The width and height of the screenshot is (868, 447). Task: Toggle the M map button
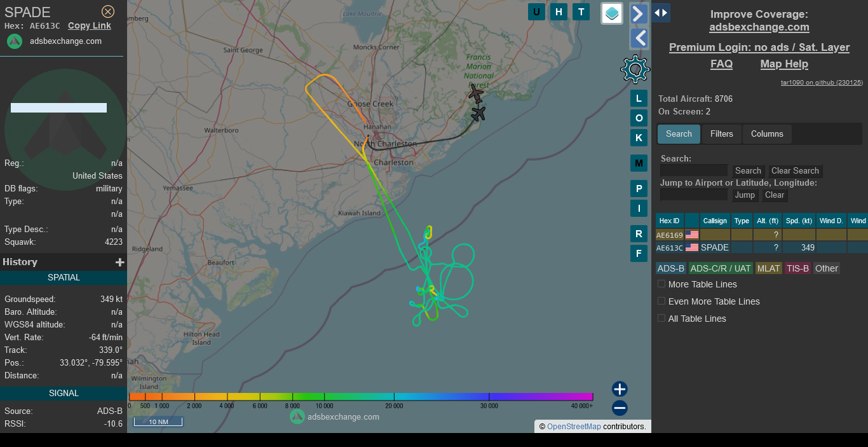point(639,163)
